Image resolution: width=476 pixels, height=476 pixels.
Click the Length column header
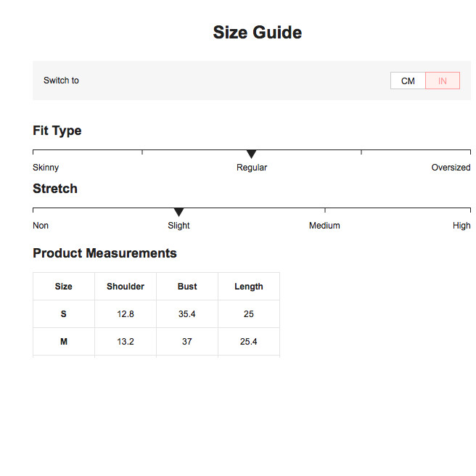pyautogui.click(x=249, y=287)
